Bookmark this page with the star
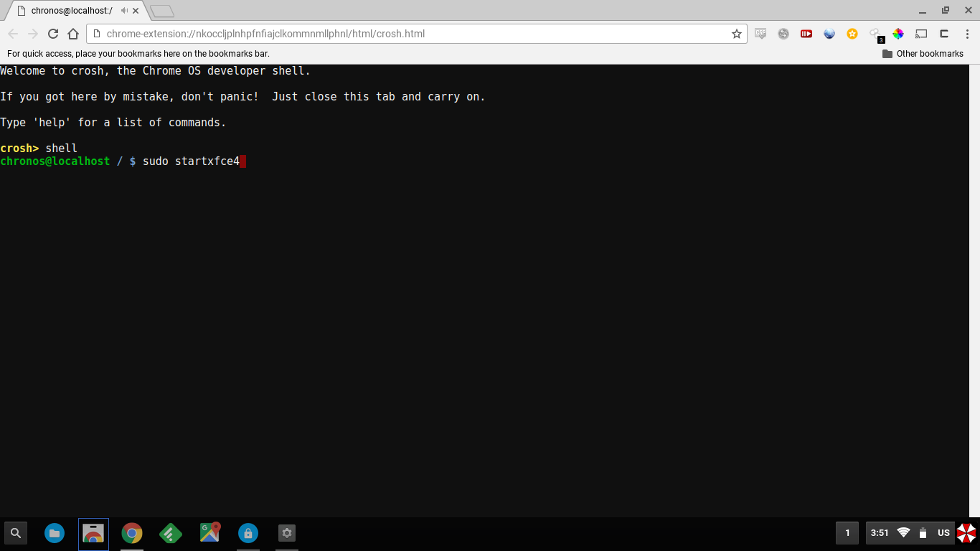Image resolution: width=980 pixels, height=551 pixels. coord(736,34)
